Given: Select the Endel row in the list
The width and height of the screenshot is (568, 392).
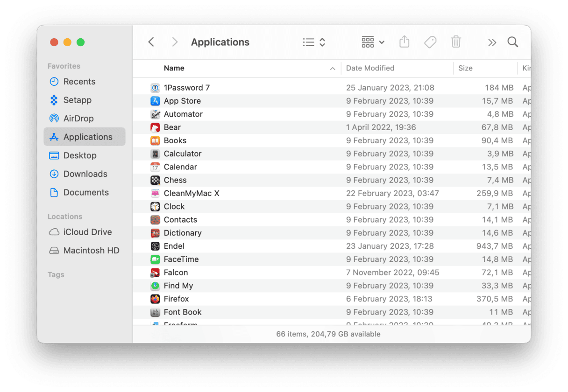Looking at the screenshot, I should tap(332, 246).
